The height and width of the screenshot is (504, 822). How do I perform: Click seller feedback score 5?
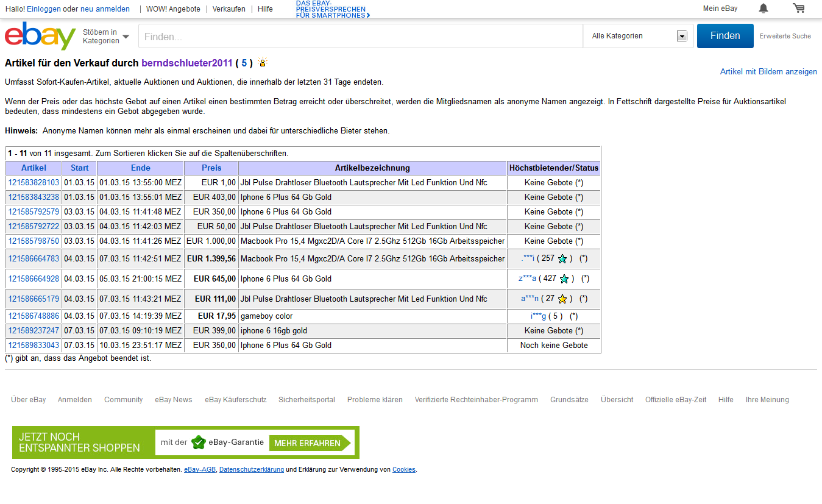[x=244, y=63]
